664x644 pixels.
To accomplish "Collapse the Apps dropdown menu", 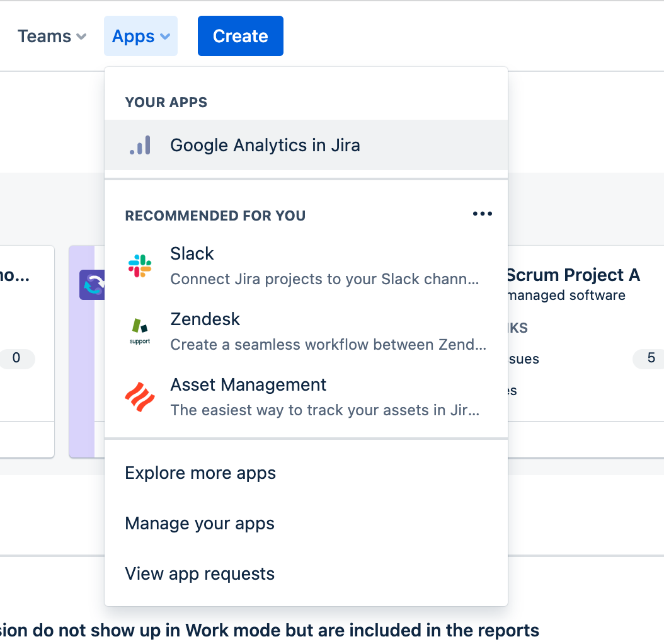I will pos(140,37).
